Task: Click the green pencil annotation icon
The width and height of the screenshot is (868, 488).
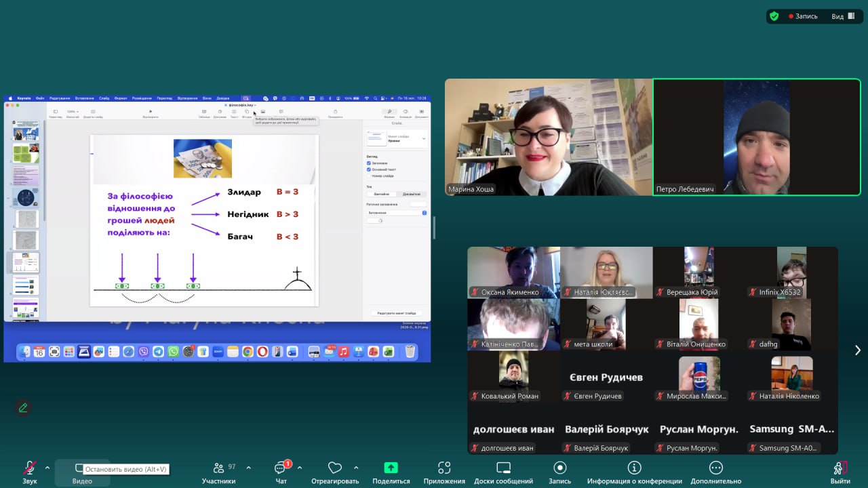Action: [23, 407]
